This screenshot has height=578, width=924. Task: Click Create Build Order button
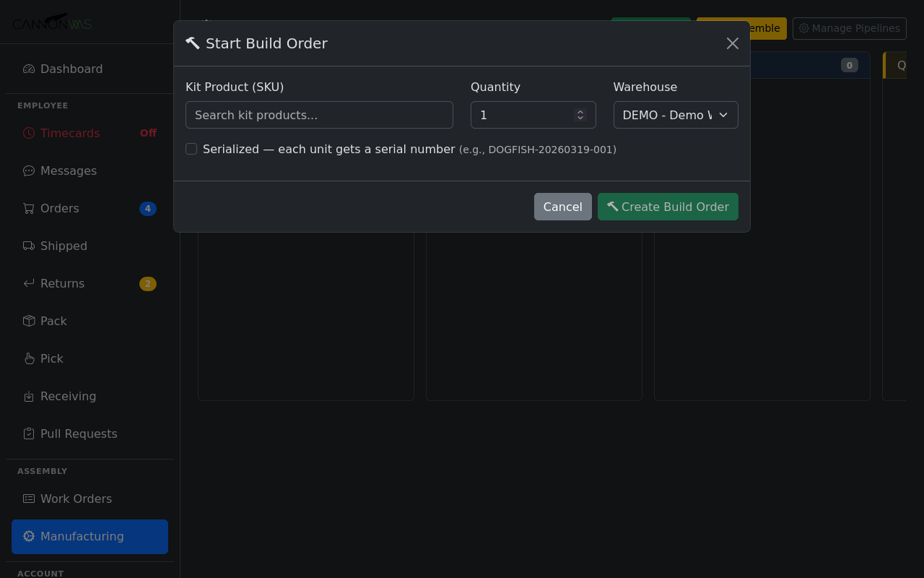tap(667, 207)
